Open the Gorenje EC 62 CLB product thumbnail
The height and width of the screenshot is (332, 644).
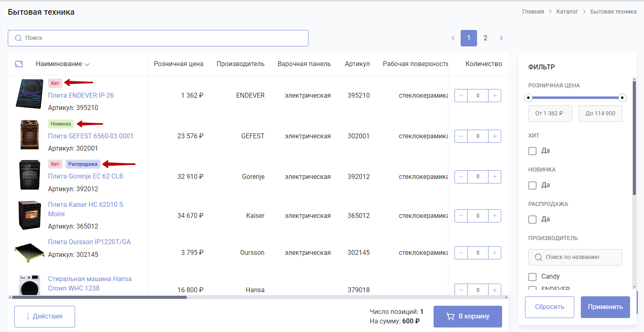point(30,175)
